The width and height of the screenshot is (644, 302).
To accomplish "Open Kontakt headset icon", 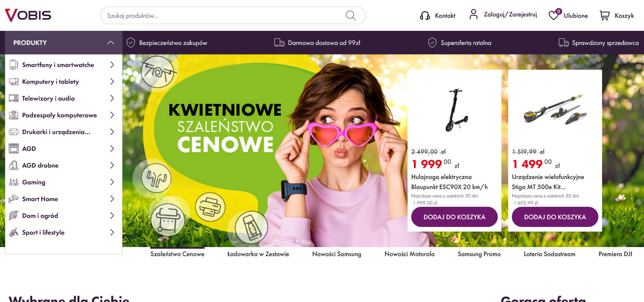I will (425, 15).
